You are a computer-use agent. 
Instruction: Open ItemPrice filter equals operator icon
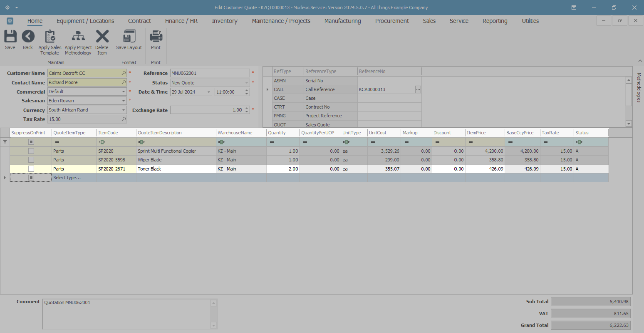[x=471, y=142]
